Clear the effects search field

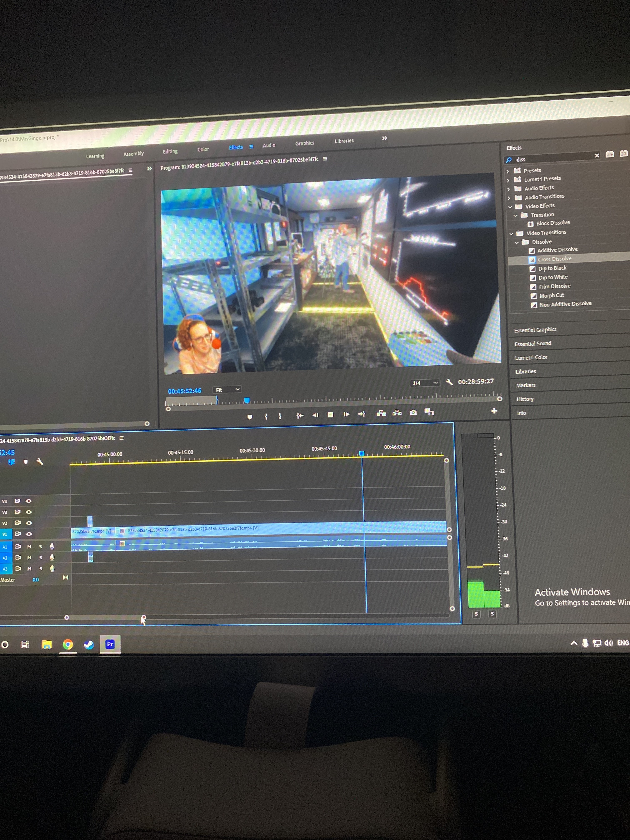click(597, 156)
